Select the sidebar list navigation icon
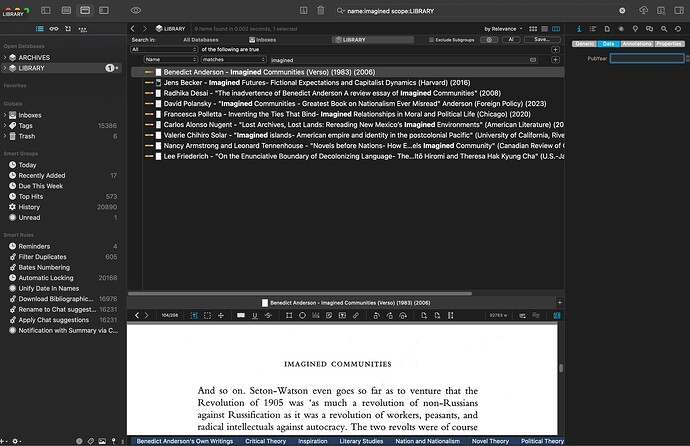Image resolution: width=690 pixels, height=446 pixels. point(40,29)
